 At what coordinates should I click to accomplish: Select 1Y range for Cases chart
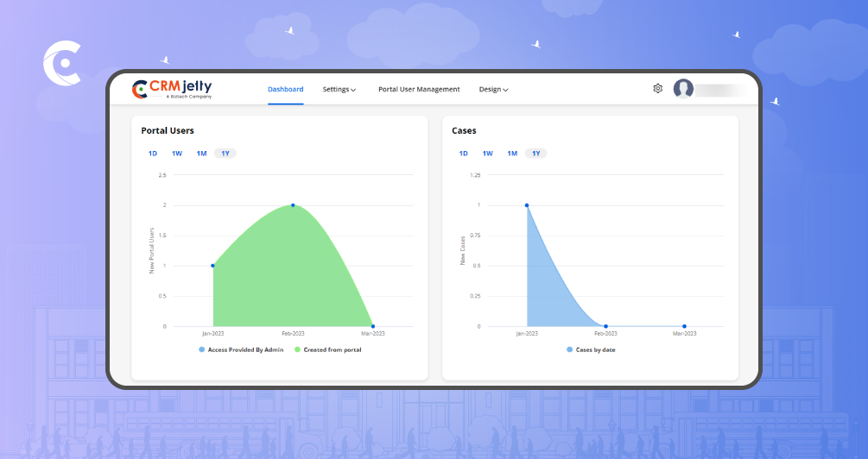tap(536, 154)
